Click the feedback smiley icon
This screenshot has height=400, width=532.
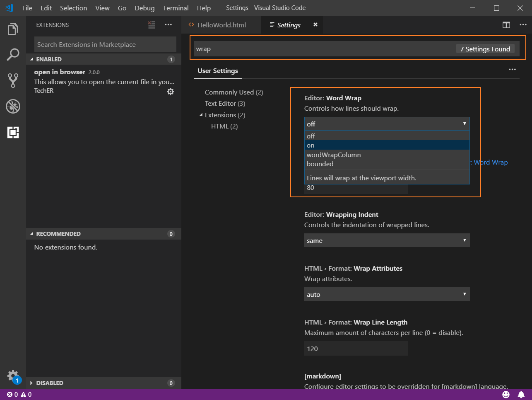coord(506,395)
